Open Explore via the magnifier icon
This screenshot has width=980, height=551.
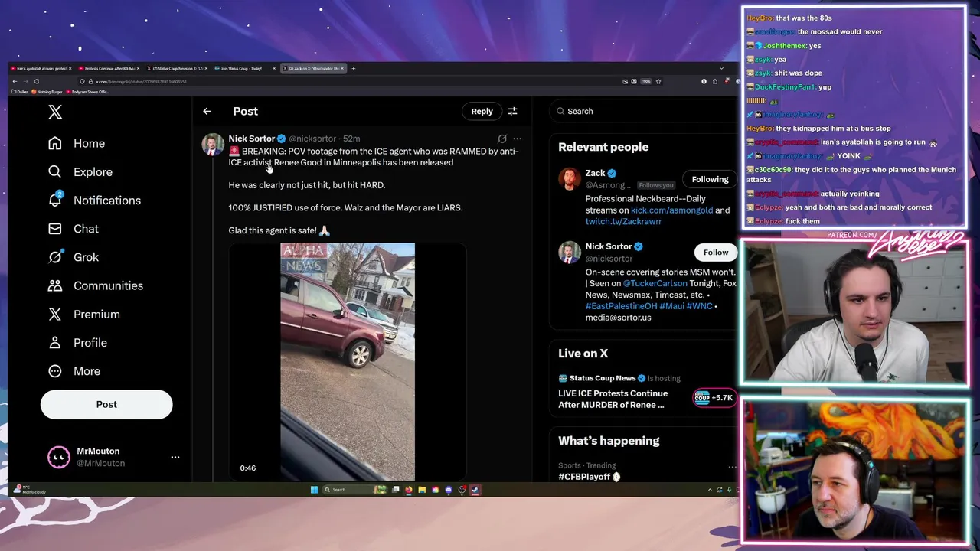tap(54, 171)
